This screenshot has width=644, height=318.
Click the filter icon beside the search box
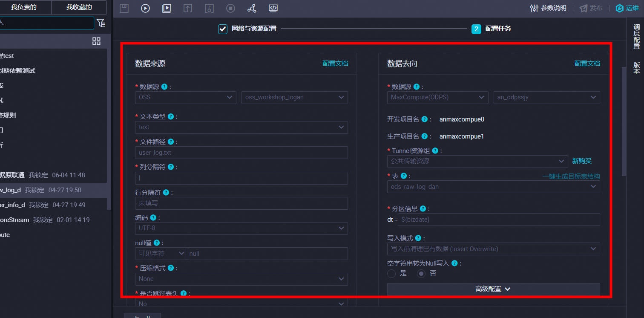101,23
